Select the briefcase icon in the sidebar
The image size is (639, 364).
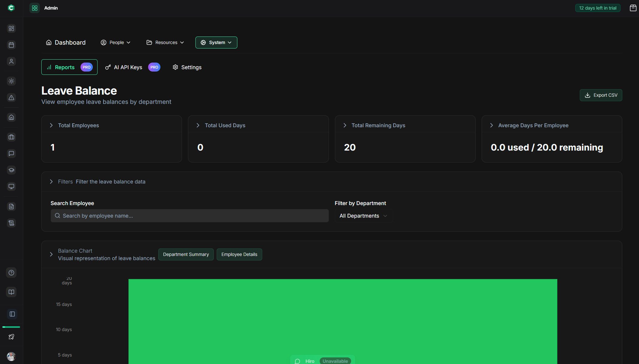coord(11,137)
